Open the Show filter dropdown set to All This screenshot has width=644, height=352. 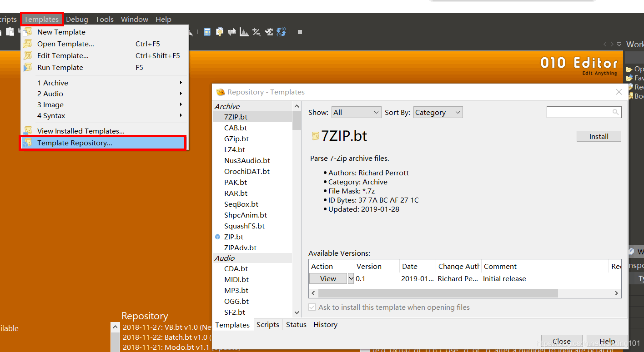click(356, 112)
